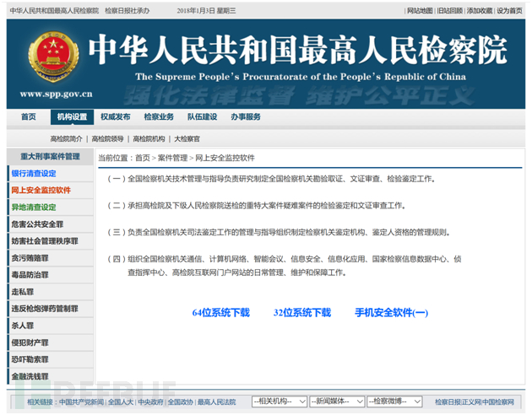
Task: Open the 权威发布 navigation tab
Action: click(116, 117)
